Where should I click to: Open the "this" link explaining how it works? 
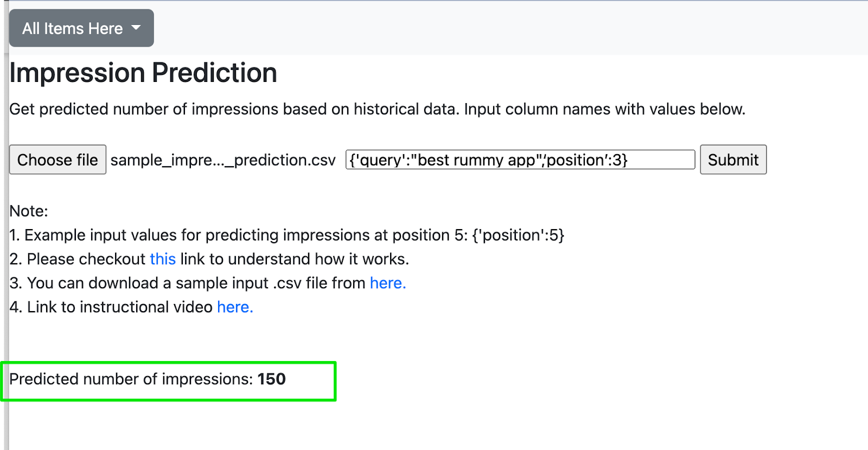tap(163, 259)
